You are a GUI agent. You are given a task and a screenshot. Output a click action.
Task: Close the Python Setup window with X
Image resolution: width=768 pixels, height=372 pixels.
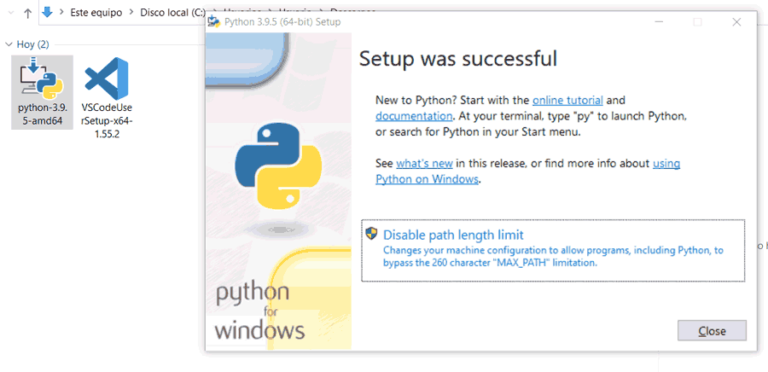pos(736,22)
